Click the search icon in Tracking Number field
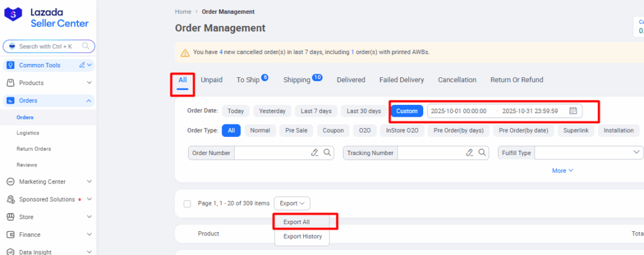This screenshot has width=644, height=255. click(482, 153)
